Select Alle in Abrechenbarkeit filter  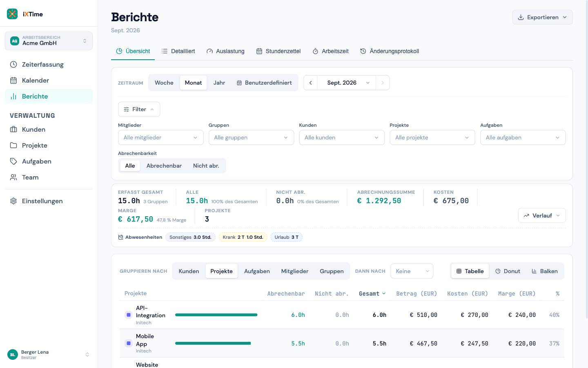(130, 166)
